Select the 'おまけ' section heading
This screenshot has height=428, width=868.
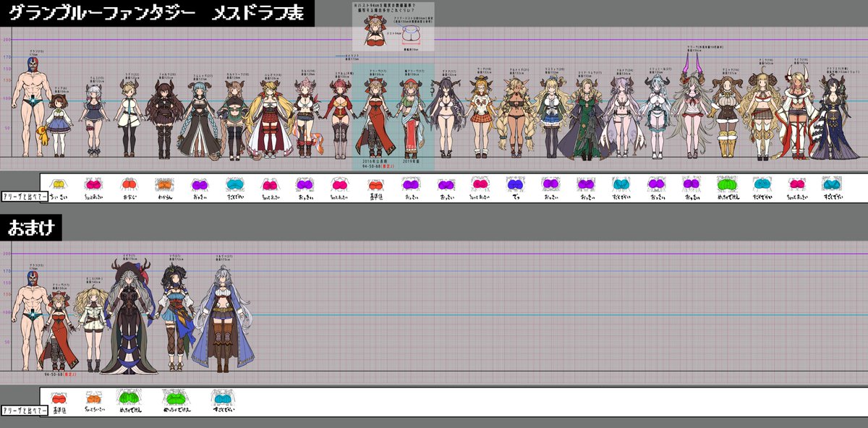(x=30, y=228)
